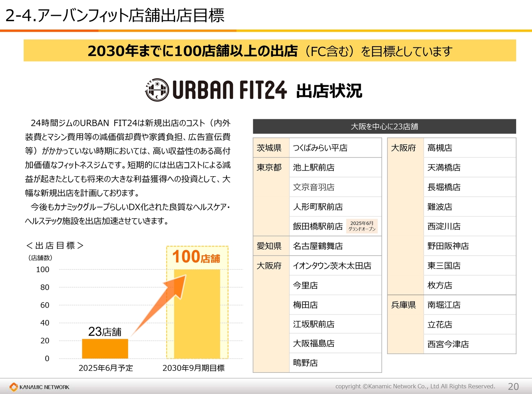Click the page number 20
532x394 pixels.
pos(514,387)
